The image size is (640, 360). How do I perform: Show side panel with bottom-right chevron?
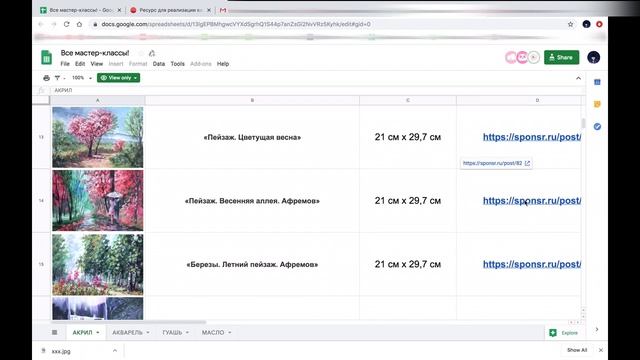pos(597,329)
